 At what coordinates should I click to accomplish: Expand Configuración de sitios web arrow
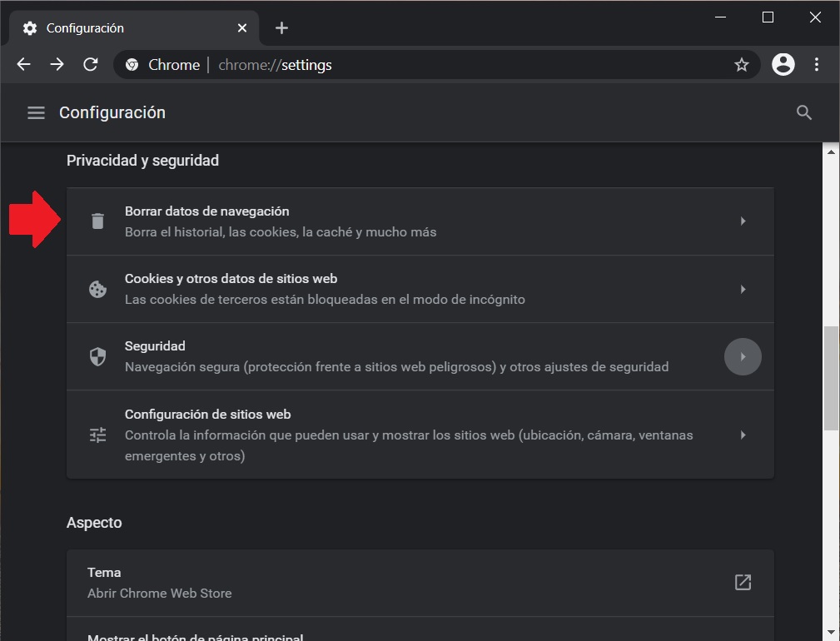pos(743,435)
